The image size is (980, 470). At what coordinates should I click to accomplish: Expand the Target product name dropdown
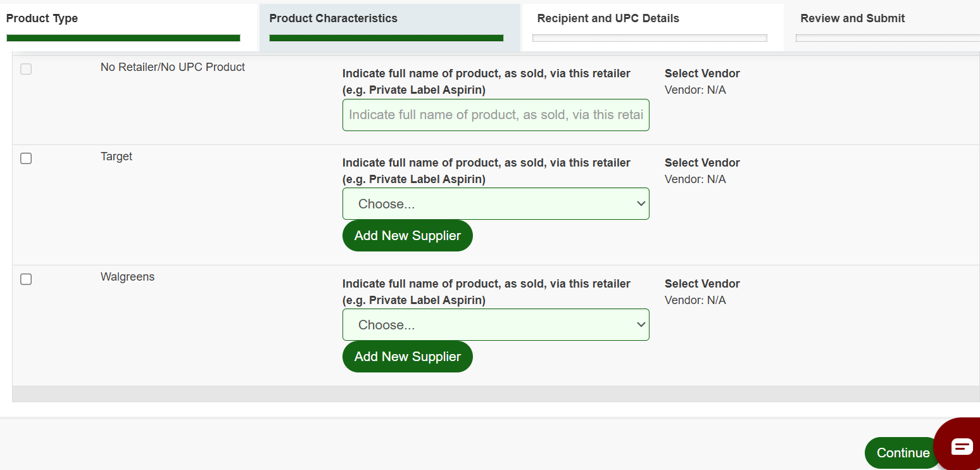click(x=496, y=204)
